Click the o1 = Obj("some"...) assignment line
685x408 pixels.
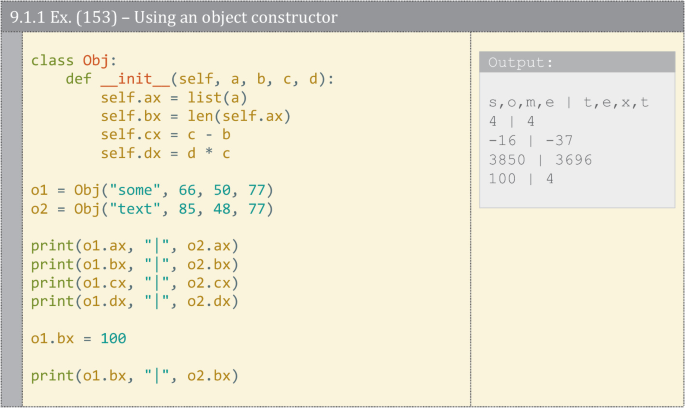(151, 190)
